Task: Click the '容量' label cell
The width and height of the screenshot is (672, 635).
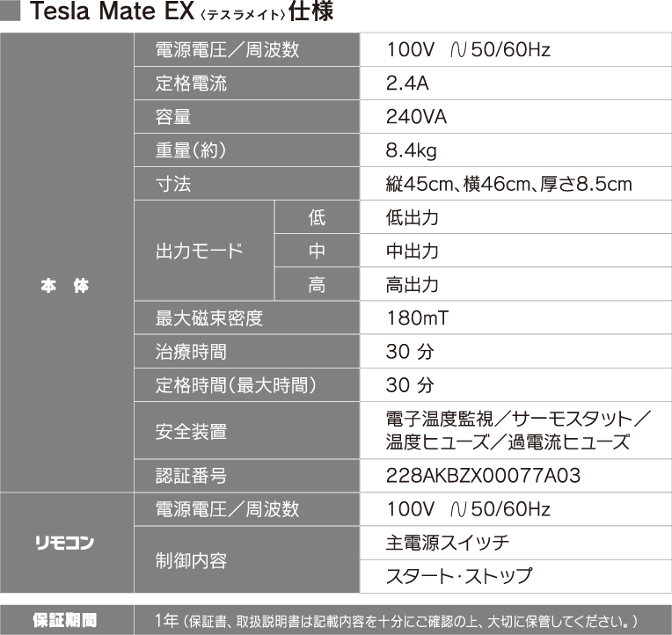Action: tap(247, 117)
